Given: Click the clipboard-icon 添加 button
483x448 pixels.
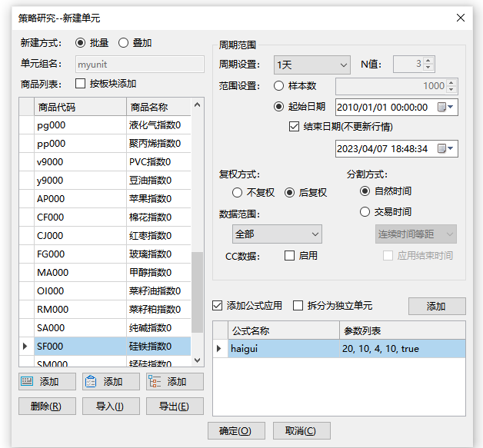Looking at the screenshot, I should [x=111, y=381].
